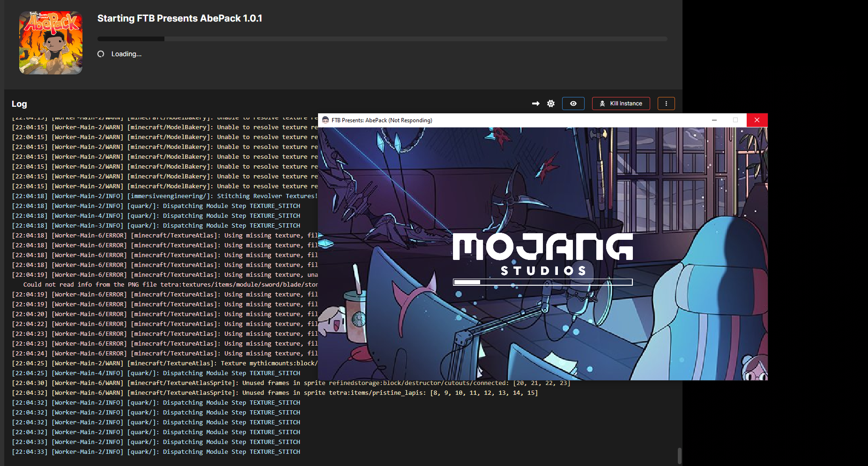Click the instance startup progress bar

[x=382, y=38]
